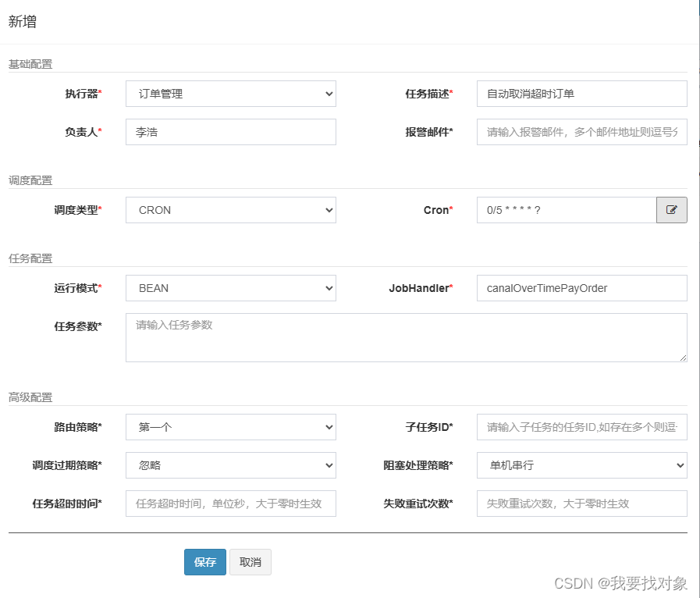Expand the 调度过期策略 dropdown showing 忽略
Viewport: 700px width, 598px height.
pyautogui.click(x=231, y=465)
